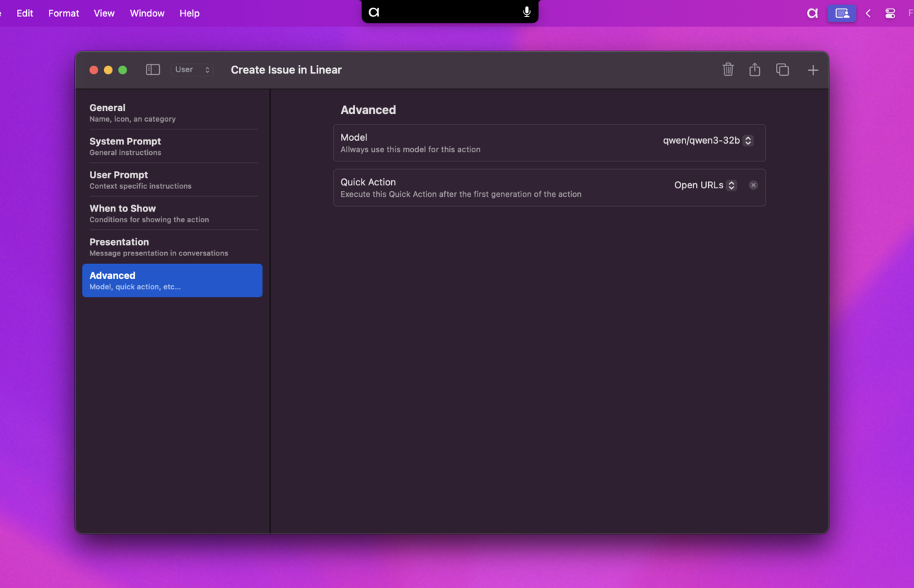The width and height of the screenshot is (914, 588).
Task: Select the User Prompt section
Action: pyautogui.click(x=173, y=180)
